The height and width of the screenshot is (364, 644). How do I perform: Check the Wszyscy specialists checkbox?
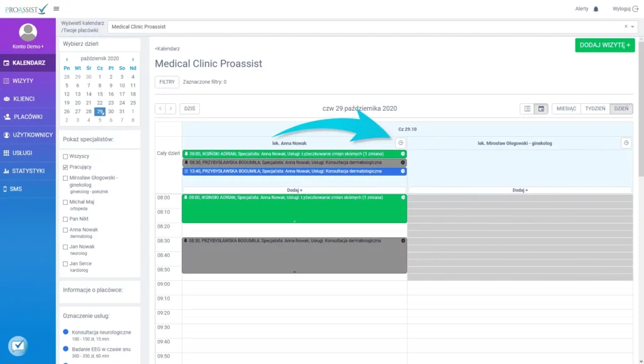pyautogui.click(x=65, y=156)
